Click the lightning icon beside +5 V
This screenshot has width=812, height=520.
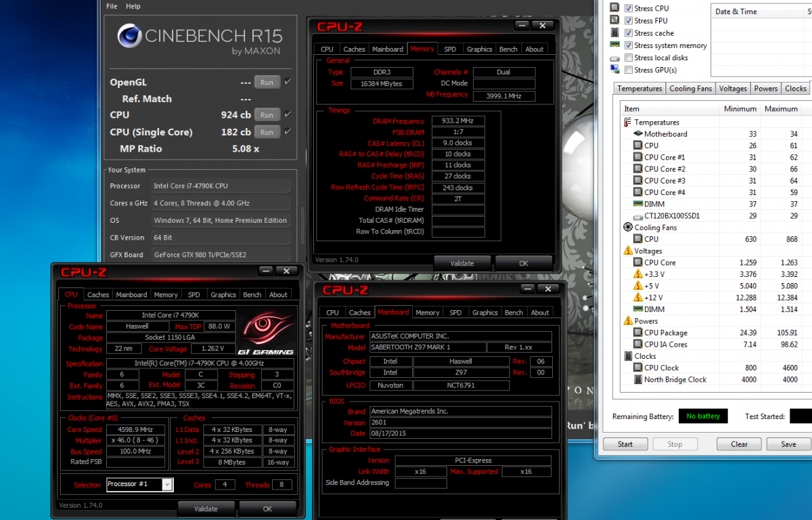tap(637, 286)
